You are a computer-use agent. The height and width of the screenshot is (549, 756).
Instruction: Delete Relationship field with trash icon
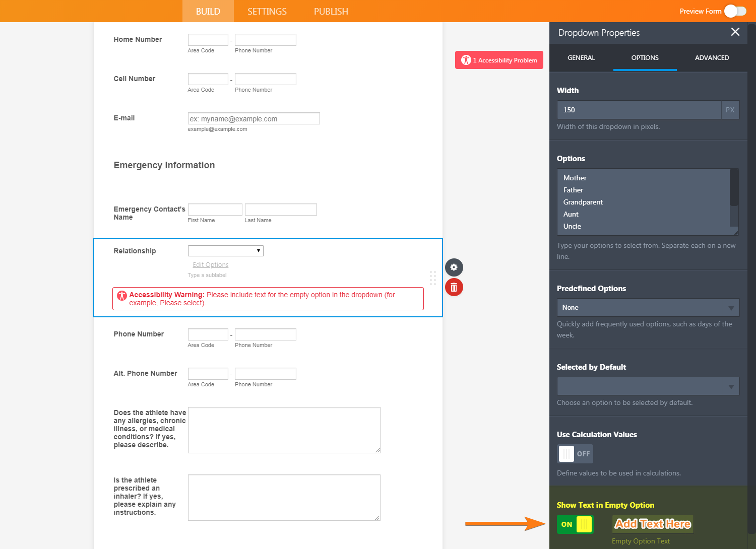click(x=454, y=287)
